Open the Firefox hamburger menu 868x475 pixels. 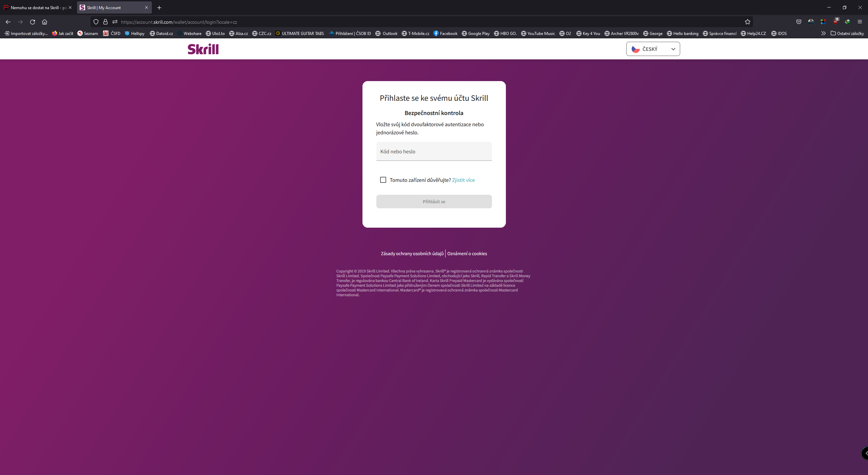click(x=860, y=22)
